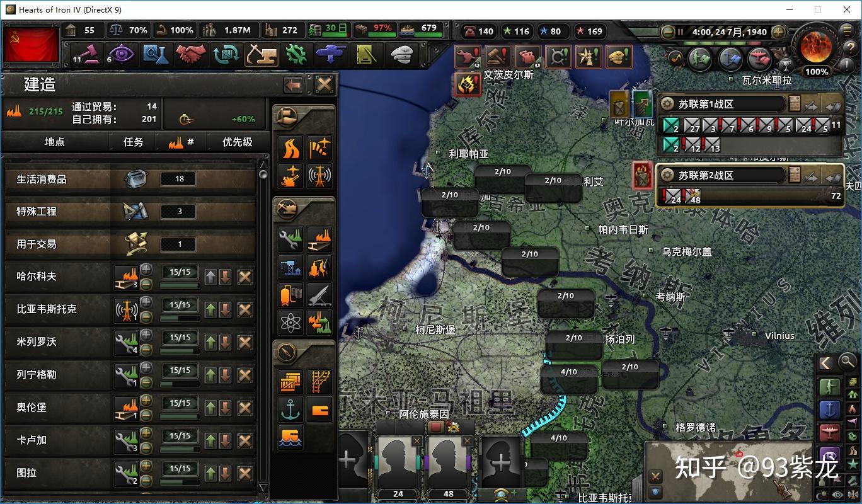
Task: Select the Synthetic Refinery building icon
Action: tap(319, 267)
